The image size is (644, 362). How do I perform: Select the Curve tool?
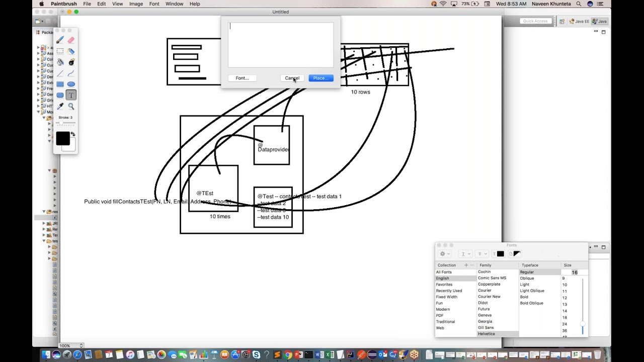click(x=71, y=73)
